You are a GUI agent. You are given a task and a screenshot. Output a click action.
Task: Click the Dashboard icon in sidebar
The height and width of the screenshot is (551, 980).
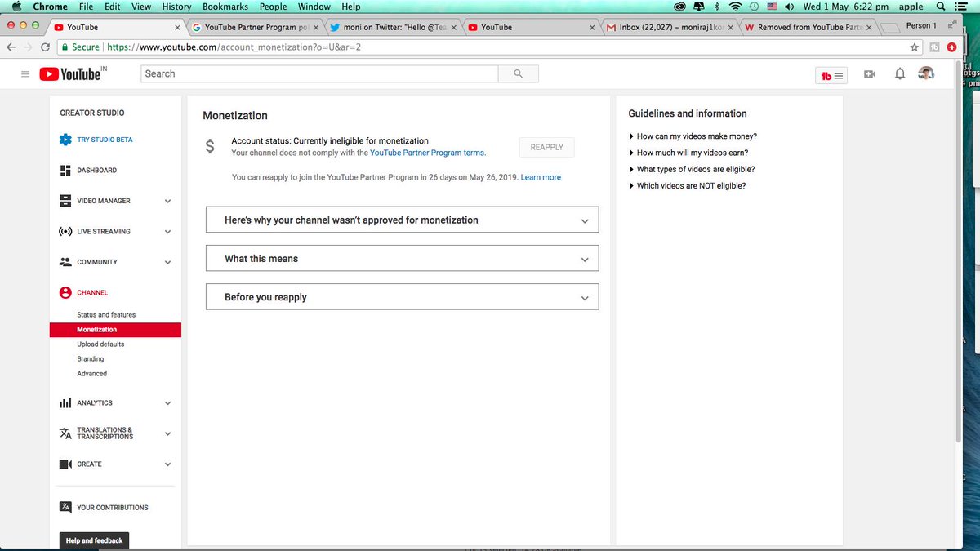tap(65, 171)
